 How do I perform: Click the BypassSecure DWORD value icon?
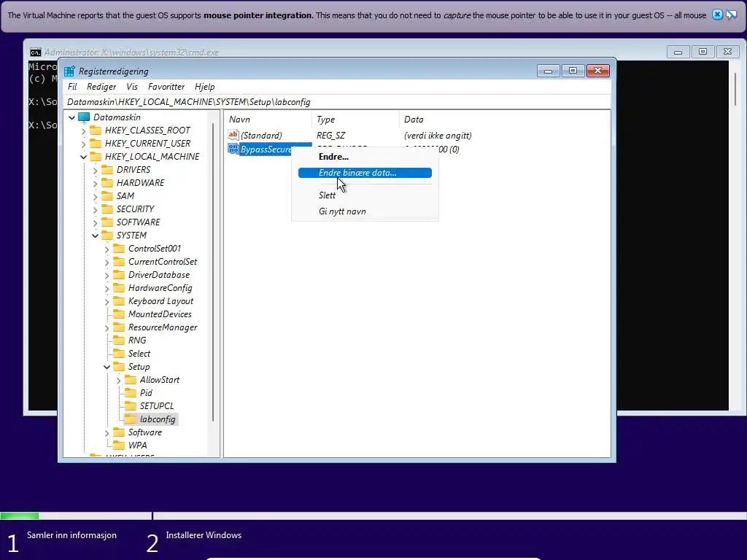(x=233, y=149)
